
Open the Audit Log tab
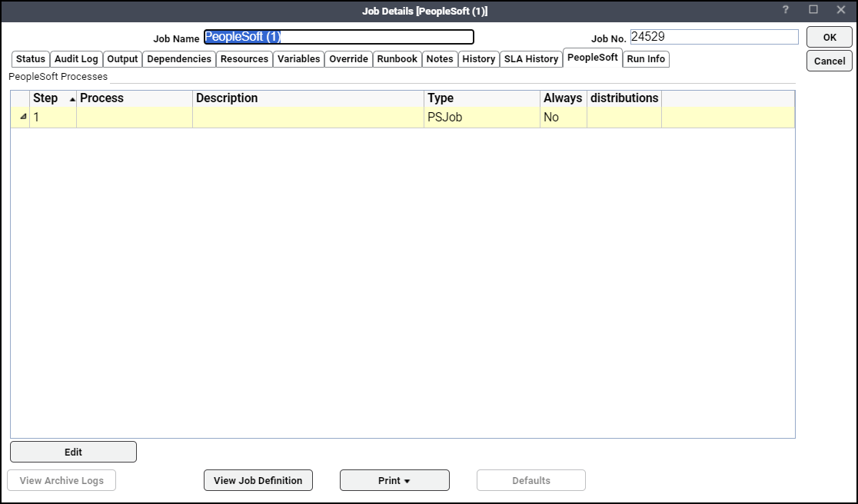(76, 59)
